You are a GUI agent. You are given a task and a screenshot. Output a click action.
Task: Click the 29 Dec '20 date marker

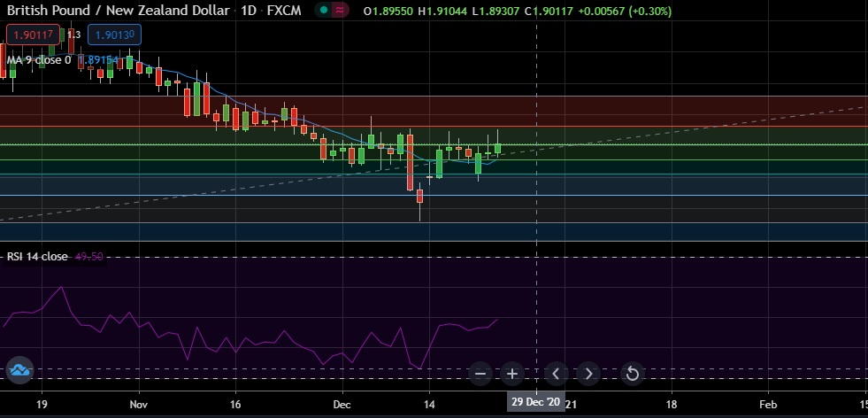[x=535, y=402]
